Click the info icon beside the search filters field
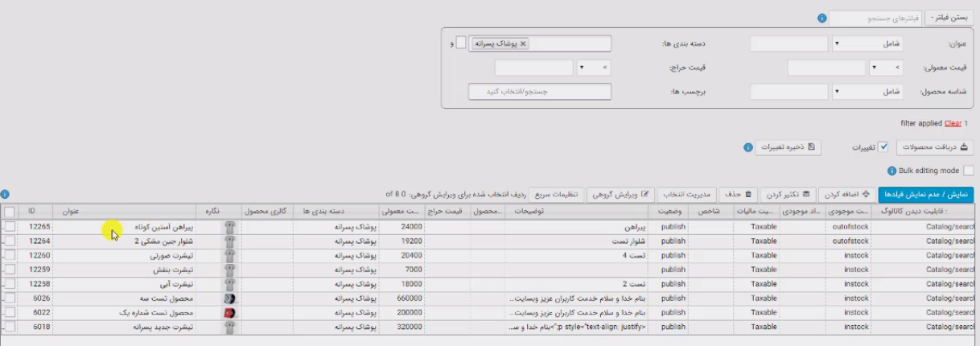This screenshot has height=346, width=980. pos(822,18)
